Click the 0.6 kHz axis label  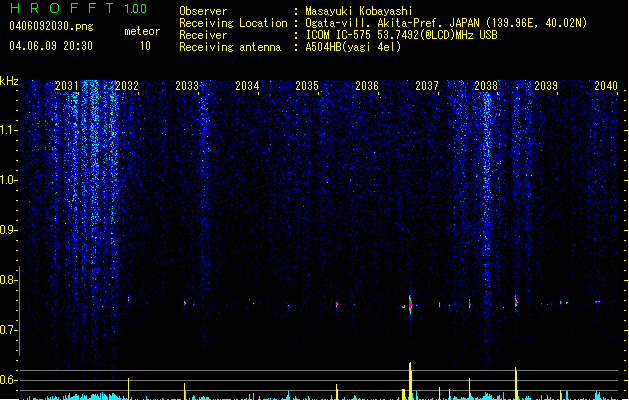coord(8,380)
